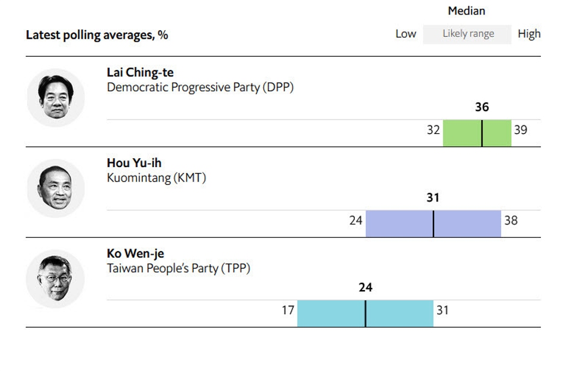Click the purple KMT polling range bar
The image size is (588, 371).
click(x=433, y=224)
